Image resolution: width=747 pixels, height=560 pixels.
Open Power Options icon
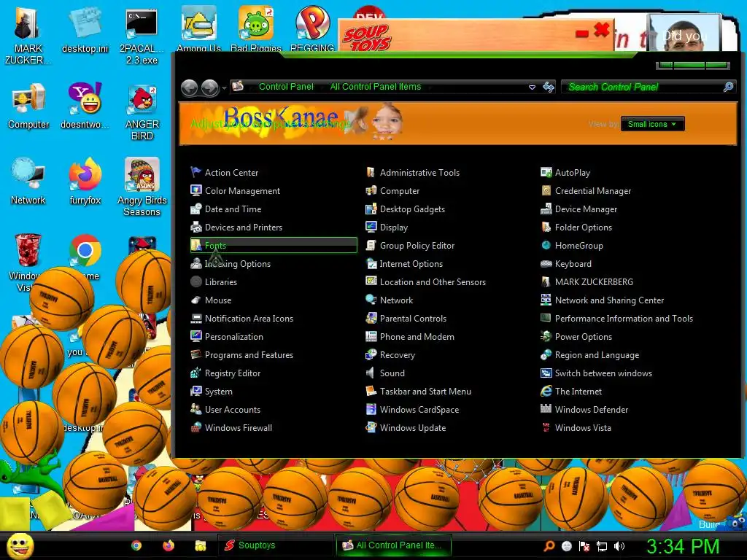click(x=546, y=336)
